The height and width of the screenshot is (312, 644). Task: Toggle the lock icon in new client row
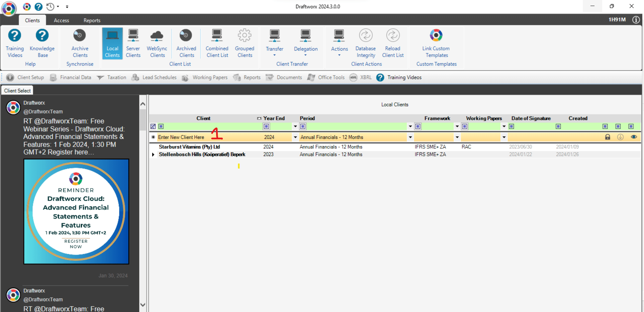(608, 137)
